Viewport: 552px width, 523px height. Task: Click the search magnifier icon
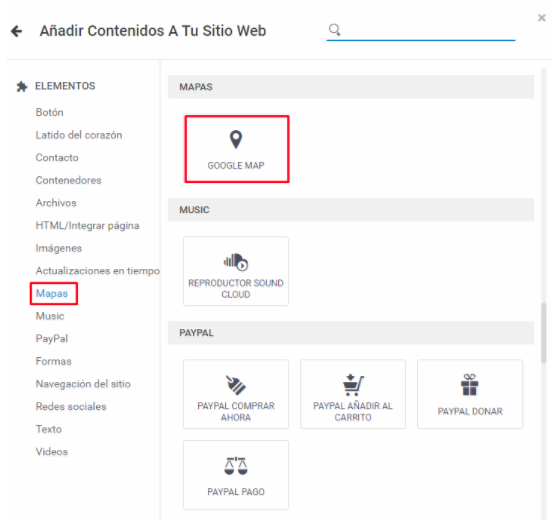click(334, 30)
